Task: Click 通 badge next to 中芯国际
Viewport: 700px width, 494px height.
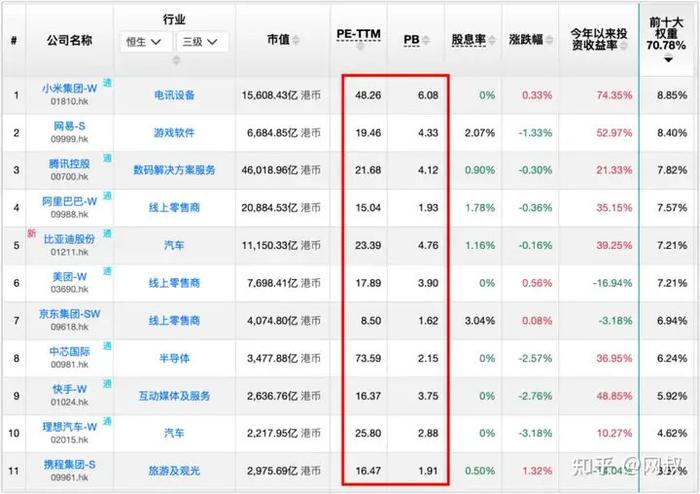Action: (x=107, y=346)
